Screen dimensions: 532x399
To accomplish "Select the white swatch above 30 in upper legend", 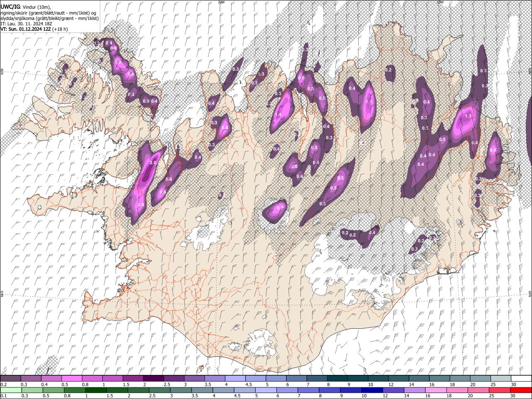I will pos(521,378).
